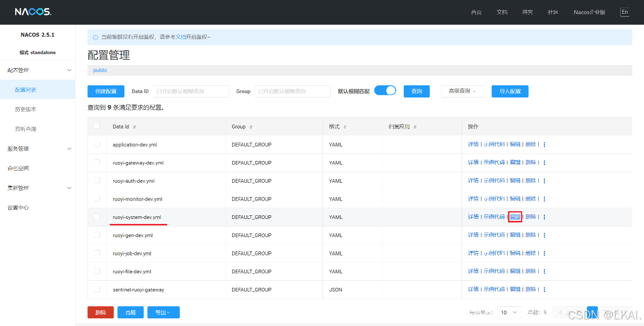Open more actions menu for ruoyi-system-dev.yml
This screenshot has width=644, height=326.
(x=544, y=217)
